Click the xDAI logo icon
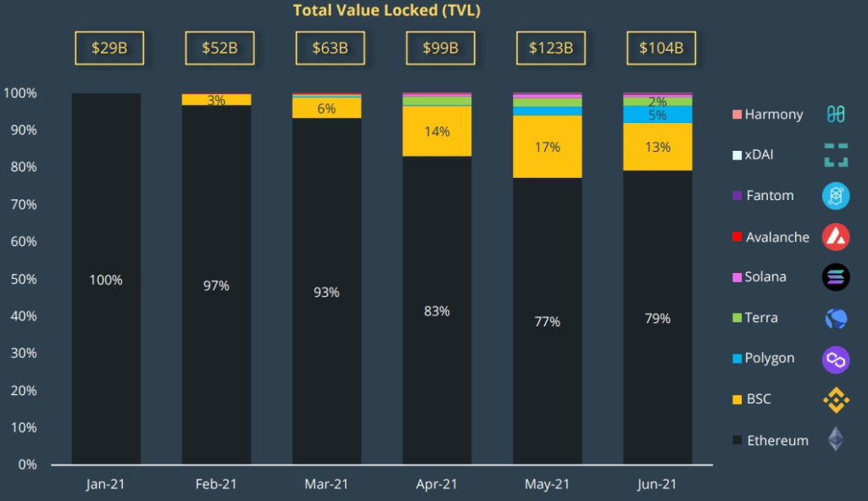 [x=836, y=155]
